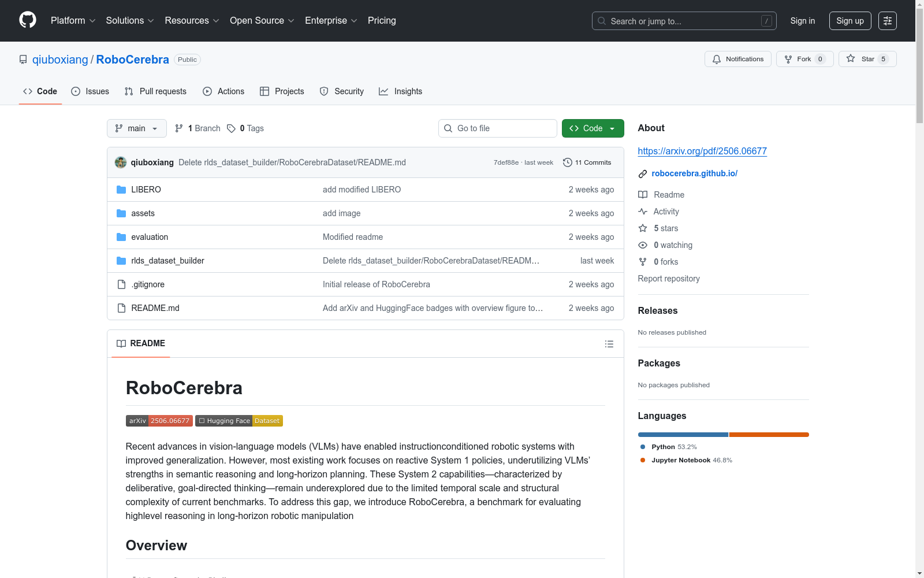The width and height of the screenshot is (924, 578).
Task: Expand the Solutions menu
Action: coord(130,21)
